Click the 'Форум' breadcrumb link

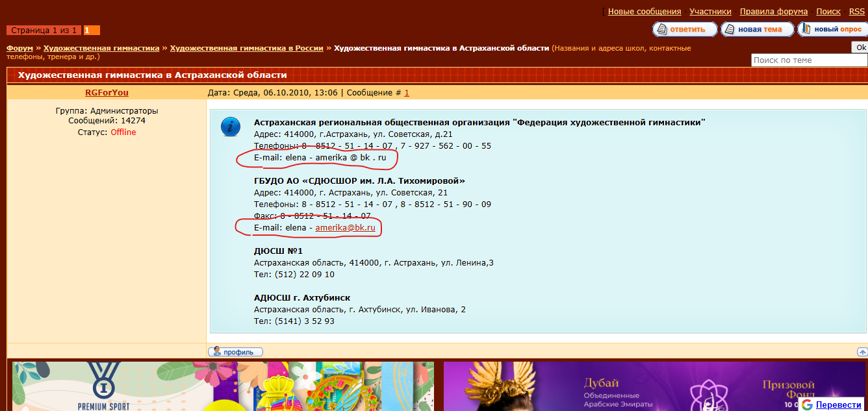coord(19,48)
